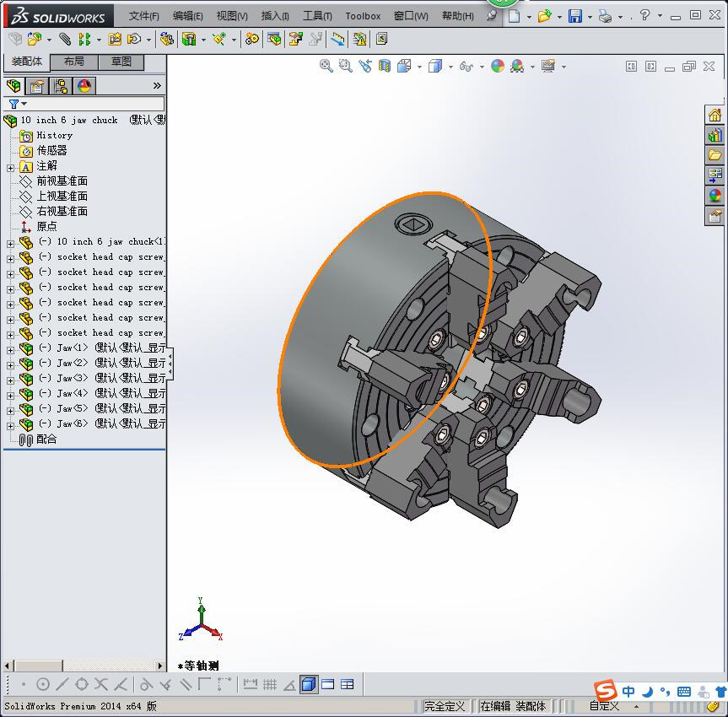Select the 配合 mates folder
Image resolution: width=728 pixels, height=717 pixels.
pyautogui.click(x=38, y=439)
